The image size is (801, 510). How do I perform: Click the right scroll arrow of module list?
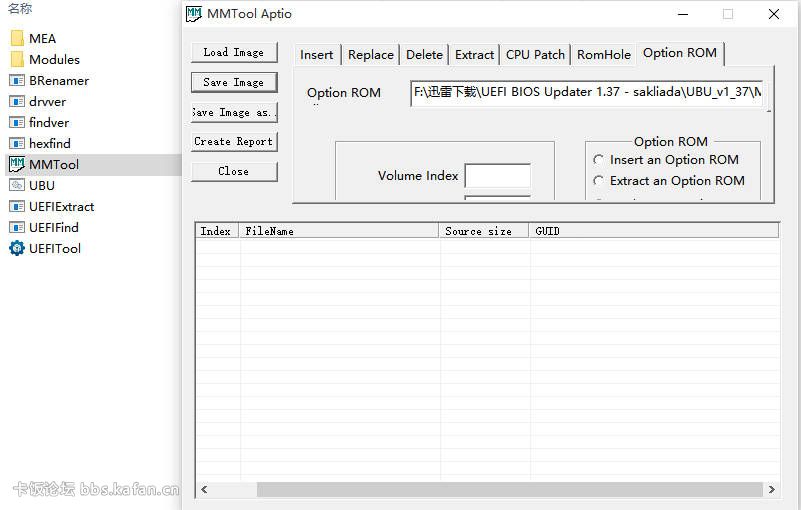pyautogui.click(x=771, y=490)
